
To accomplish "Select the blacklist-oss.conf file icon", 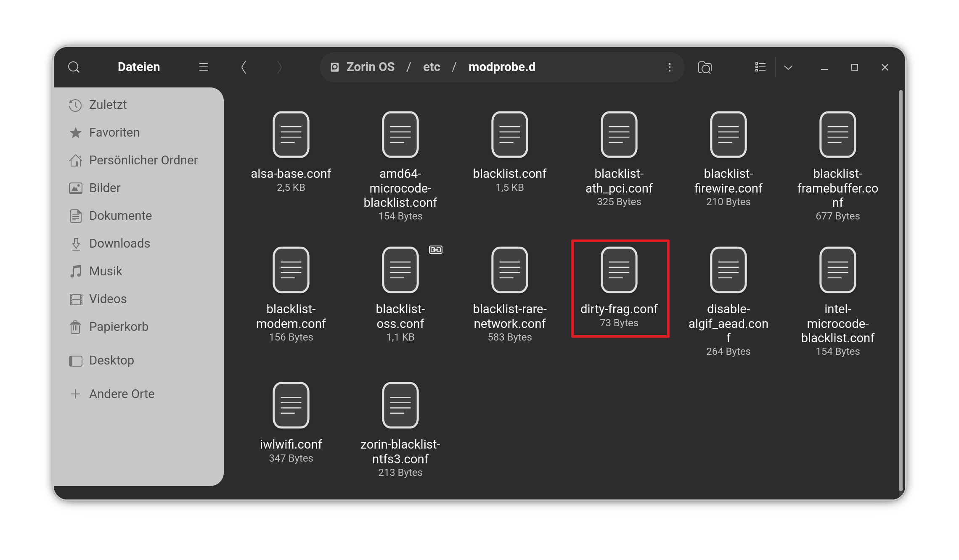I will [400, 270].
